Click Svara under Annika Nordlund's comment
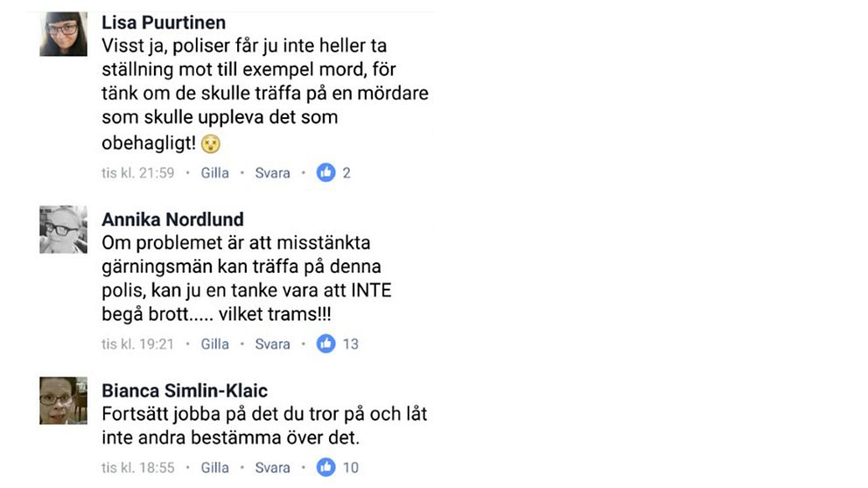The width and height of the screenshot is (868, 488). [x=272, y=345]
